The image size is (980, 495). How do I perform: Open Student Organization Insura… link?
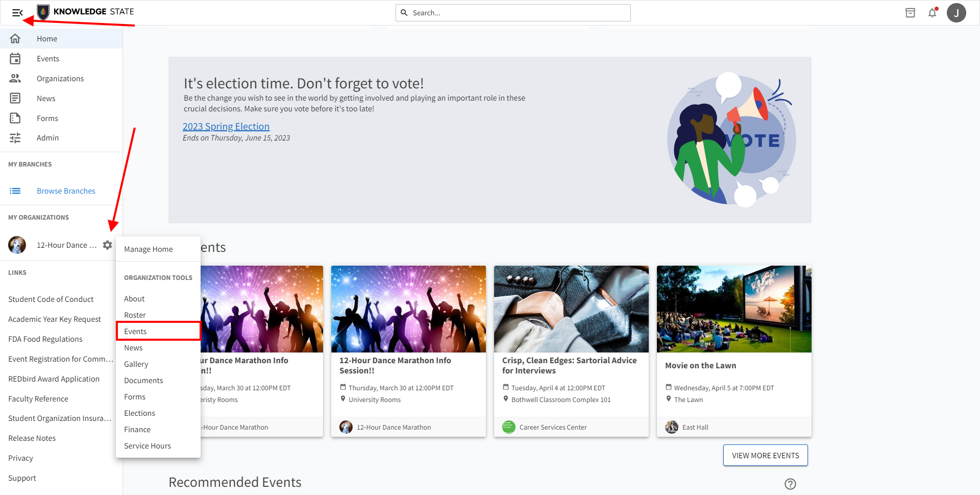point(60,418)
